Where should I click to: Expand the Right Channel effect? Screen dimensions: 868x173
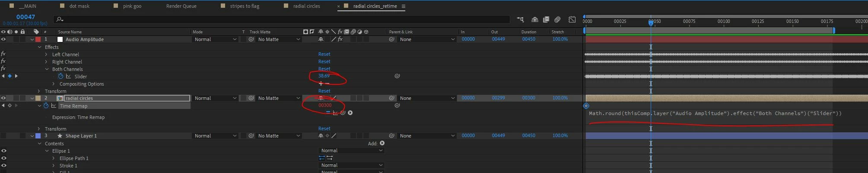tap(47, 62)
